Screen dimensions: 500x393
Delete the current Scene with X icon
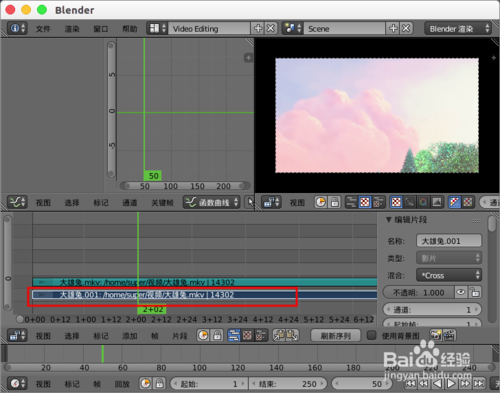coord(406,28)
